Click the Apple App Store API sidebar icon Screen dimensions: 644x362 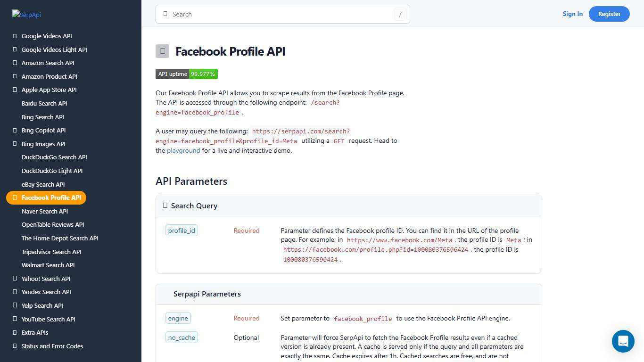click(x=15, y=90)
